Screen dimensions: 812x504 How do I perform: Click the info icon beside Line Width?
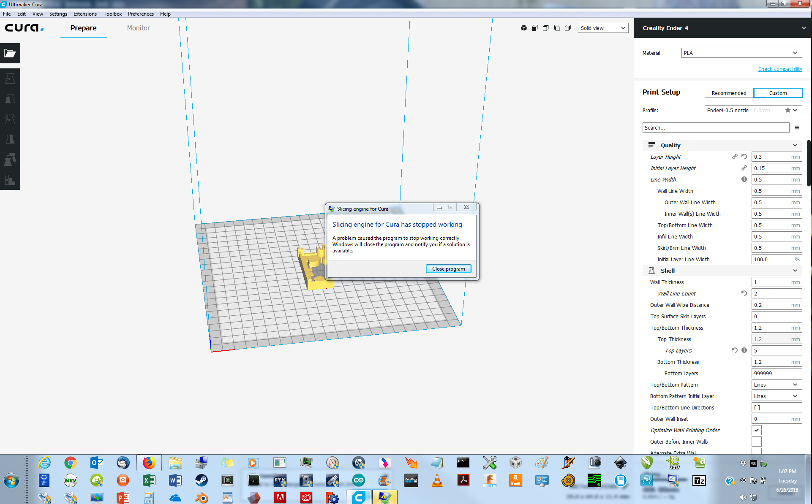click(744, 179)
